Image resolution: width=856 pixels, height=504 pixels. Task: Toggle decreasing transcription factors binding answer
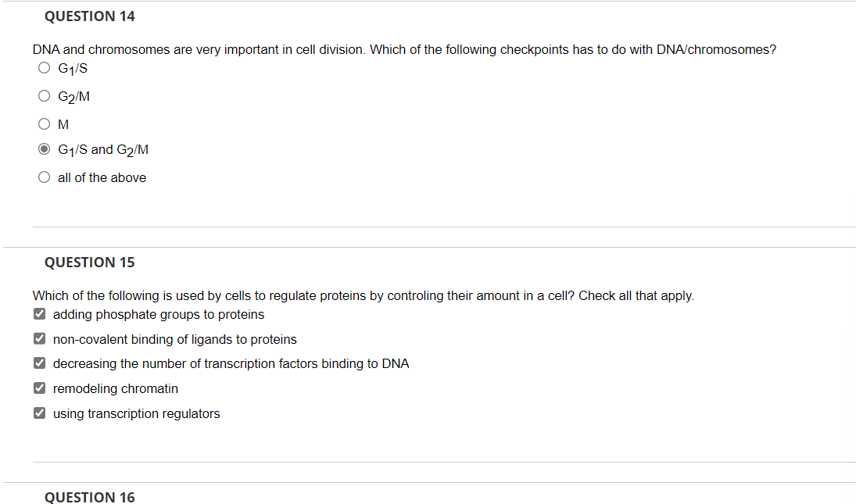39,363
